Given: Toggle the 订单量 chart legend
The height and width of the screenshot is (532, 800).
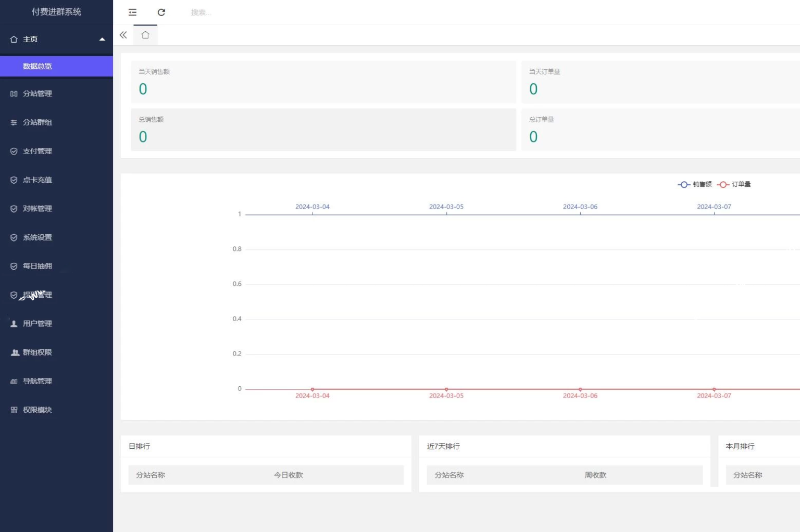Looking at the screenshot, I should coord(733,184).
